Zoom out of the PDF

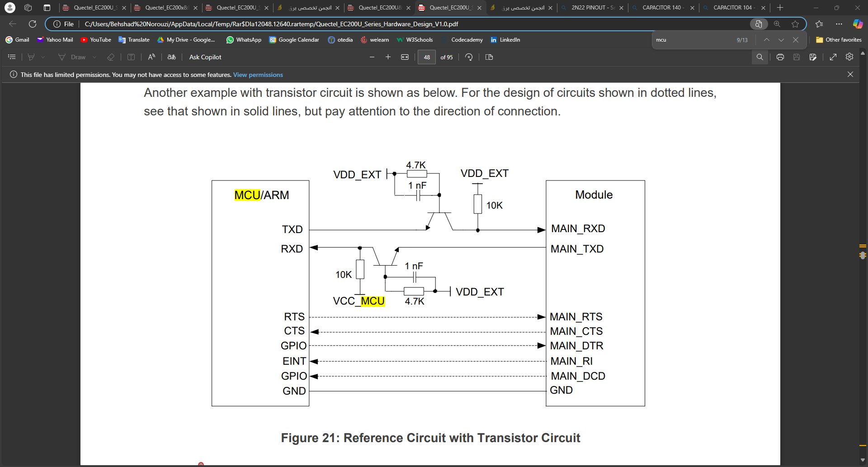click(x=372, y=57)
